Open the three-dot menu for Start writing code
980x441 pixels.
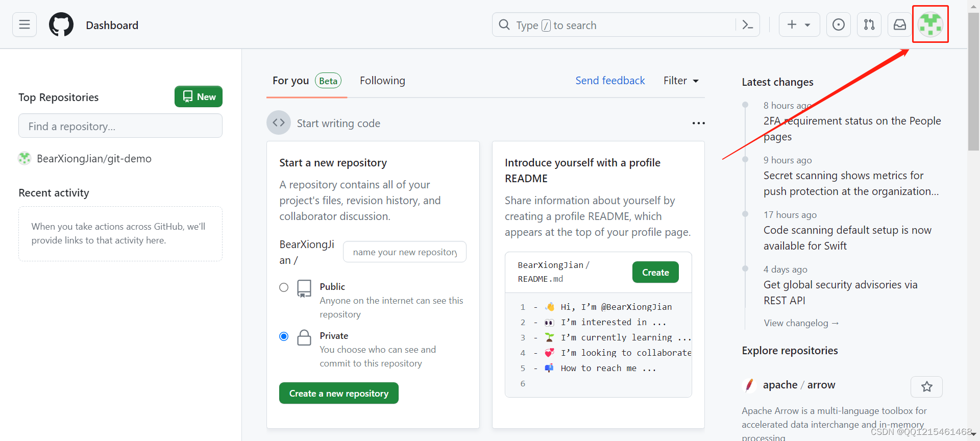pyautogui.click(x=698, y=123)
